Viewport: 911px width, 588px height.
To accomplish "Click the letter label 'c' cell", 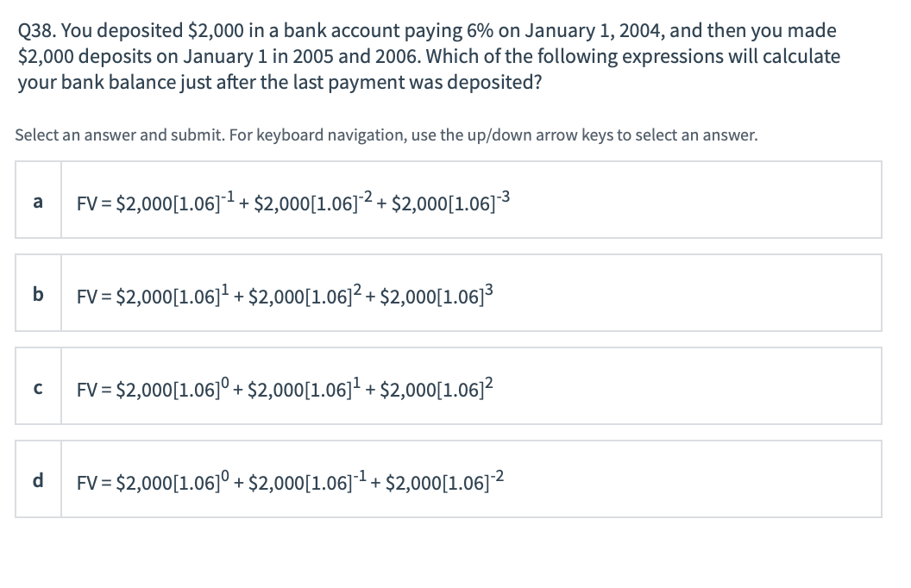I will point(38,385).
